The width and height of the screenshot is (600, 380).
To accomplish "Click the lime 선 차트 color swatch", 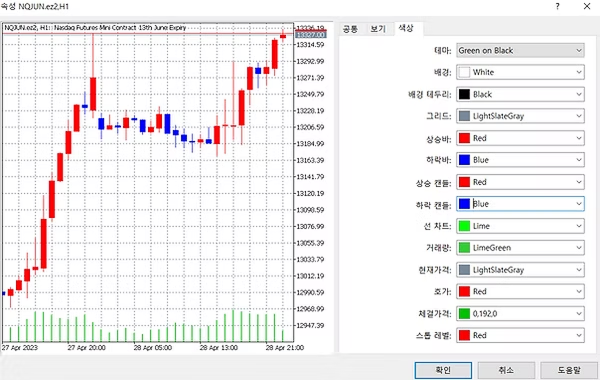I will (x=464, y=226).
